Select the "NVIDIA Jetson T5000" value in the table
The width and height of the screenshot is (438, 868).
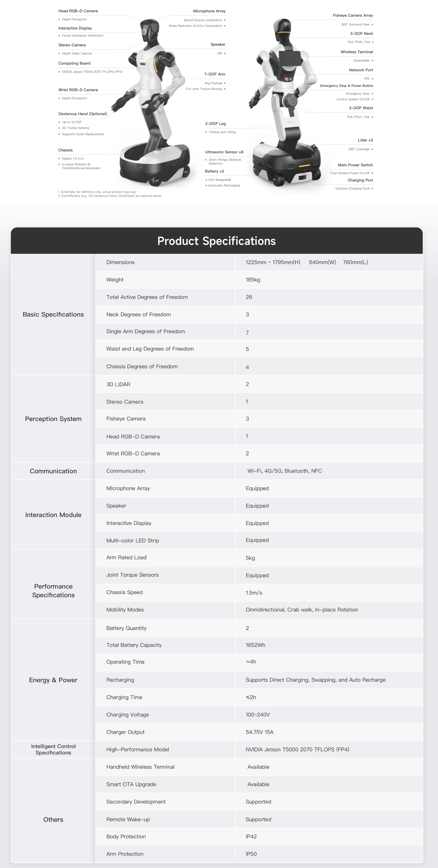[x=297, y=749]
